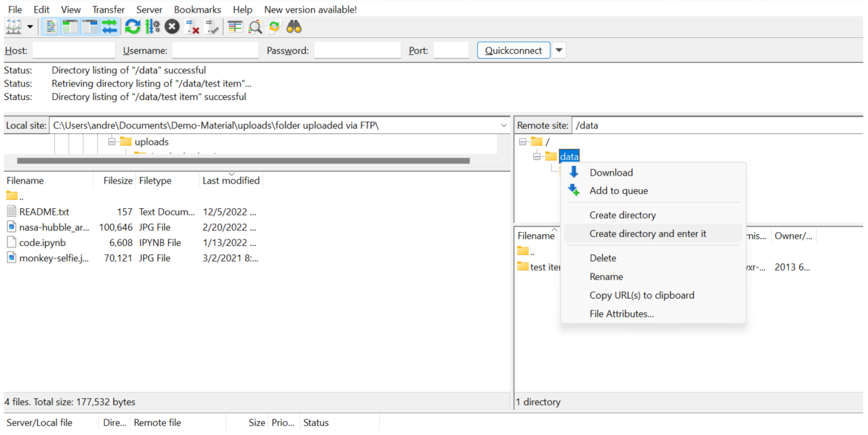Open the Site Manager dropdown arrow
The height and width of the screenshot is (435, 868).
[29, 27]
